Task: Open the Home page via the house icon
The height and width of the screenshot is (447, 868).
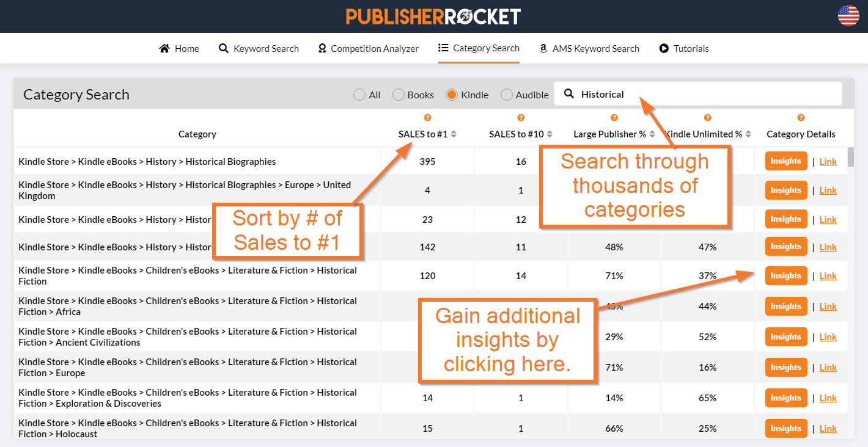Action: [x=164, y=48]
